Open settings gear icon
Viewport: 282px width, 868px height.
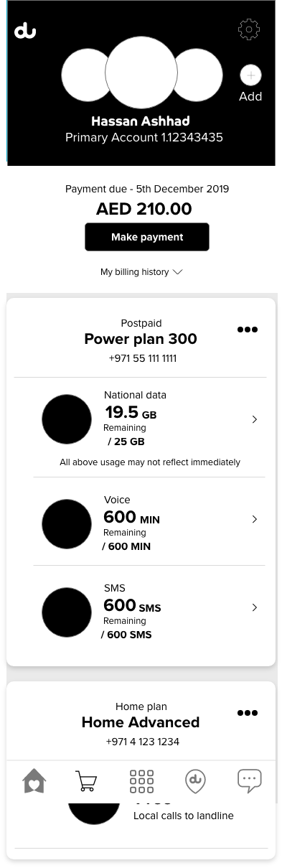(x=248, y=29)
